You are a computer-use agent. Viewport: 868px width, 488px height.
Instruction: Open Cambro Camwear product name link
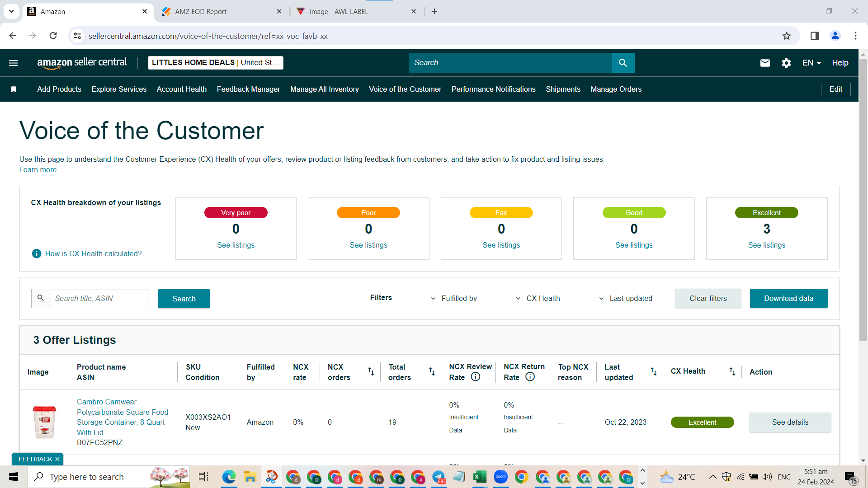[x=123, y=417]
